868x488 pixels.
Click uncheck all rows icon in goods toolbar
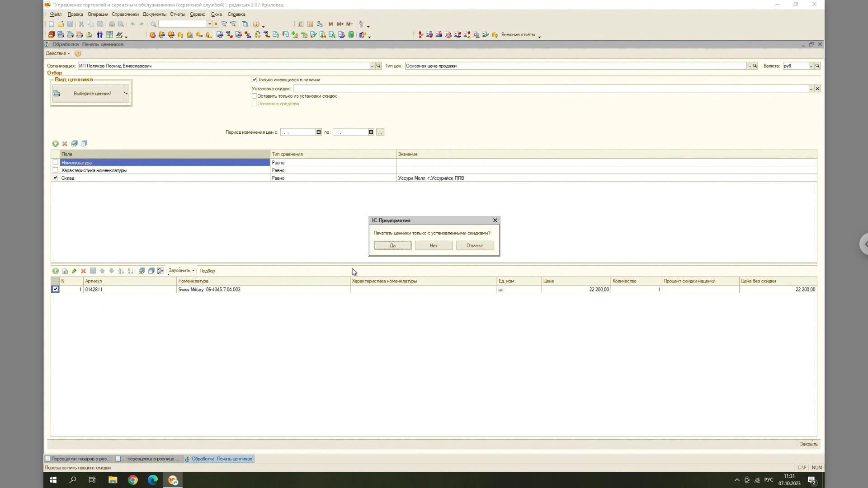point(151,271)
